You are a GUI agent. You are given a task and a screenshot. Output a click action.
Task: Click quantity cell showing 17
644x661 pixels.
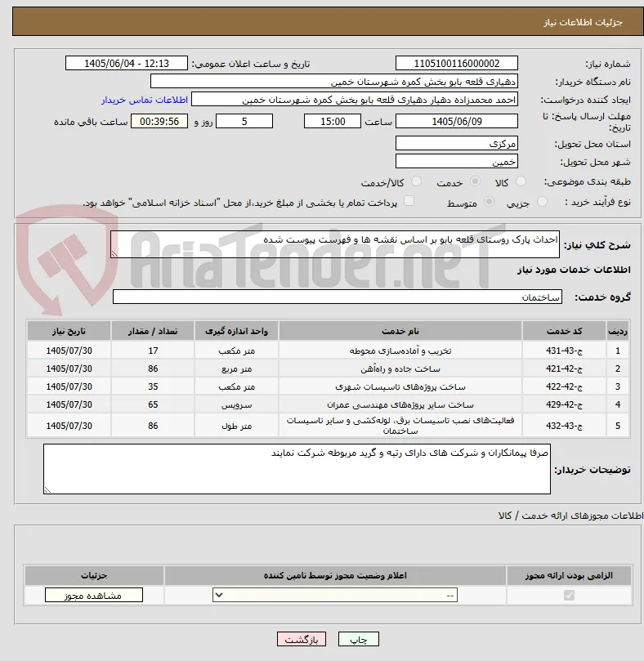tap(153, 351)
